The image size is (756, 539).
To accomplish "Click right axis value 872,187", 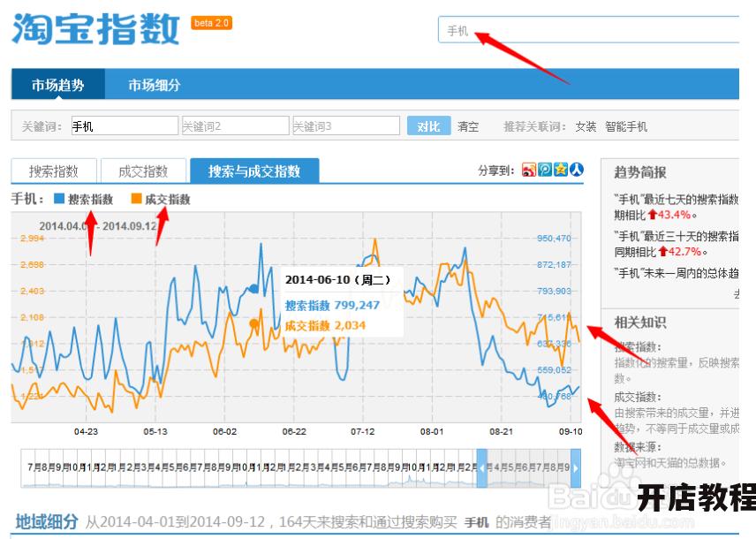I will pyautogui.click(x=554, y=265).
